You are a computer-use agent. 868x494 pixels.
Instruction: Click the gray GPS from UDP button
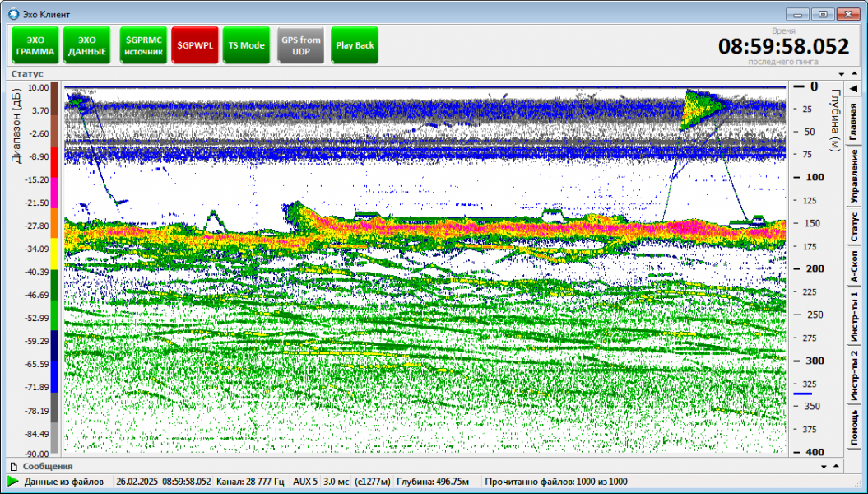(301, 45)
